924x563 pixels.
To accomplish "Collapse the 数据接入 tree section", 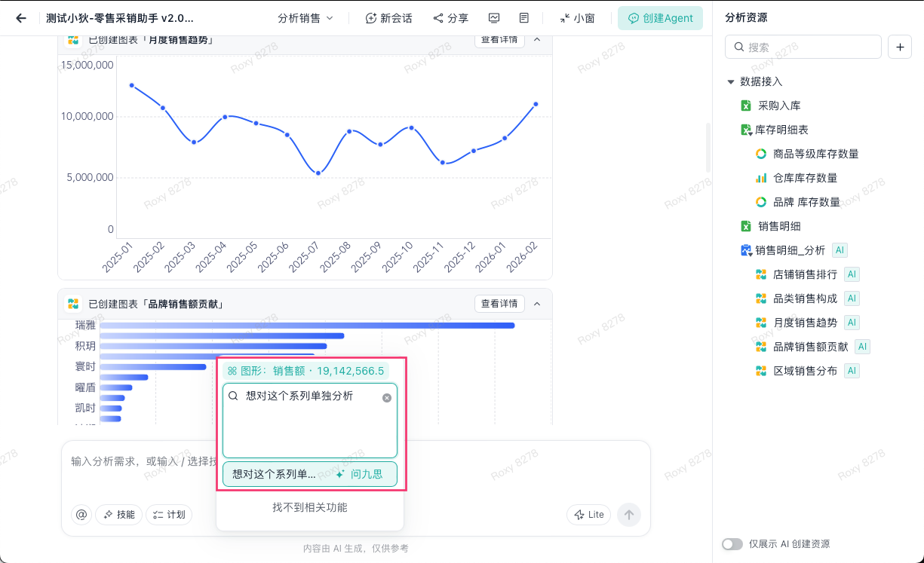I will click(x=730, y=81).
